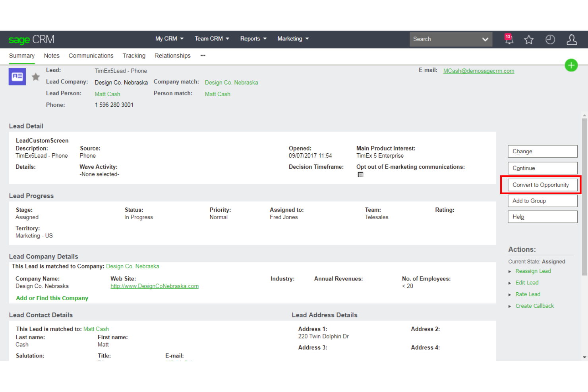
Task: Open the notifications bell showing 13 alerts
Action: [508, 39]
